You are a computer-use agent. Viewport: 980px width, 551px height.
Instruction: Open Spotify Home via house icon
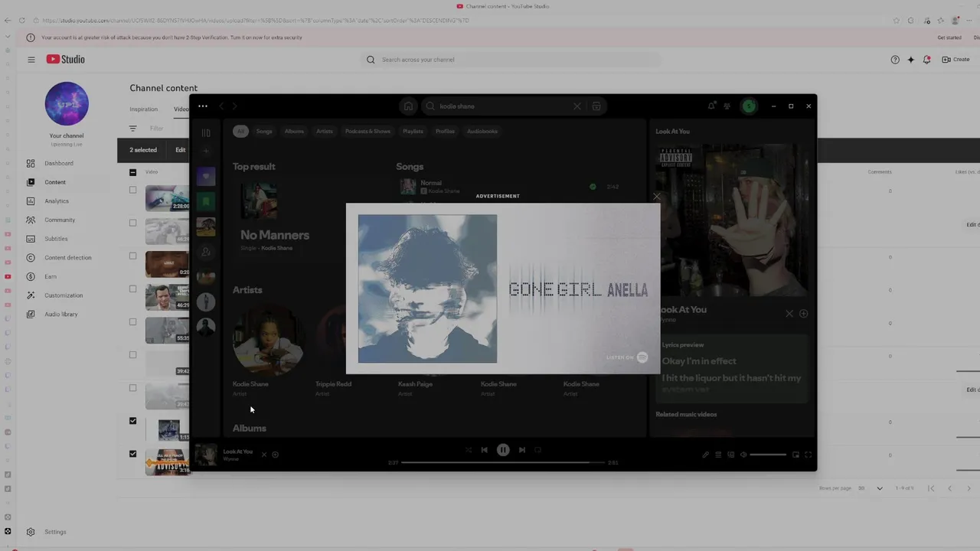click(408, 106)
